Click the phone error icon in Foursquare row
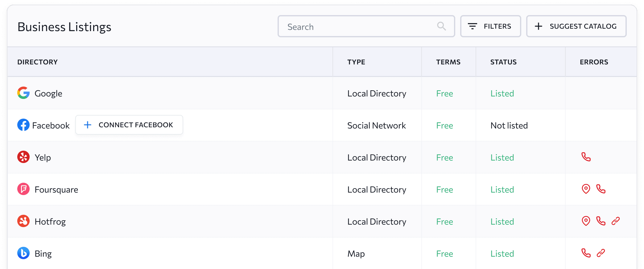Image resolution: width=644 pixels, height=269 pixels. (601, 189)
